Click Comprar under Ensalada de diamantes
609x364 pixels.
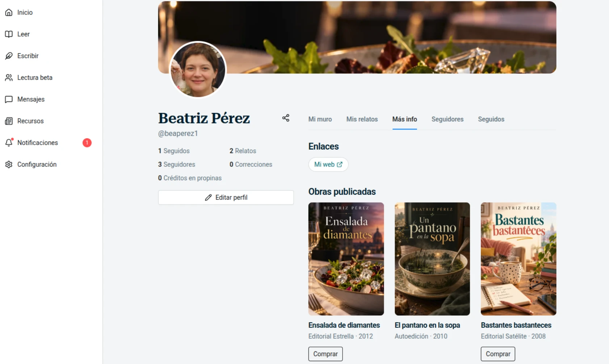click(325, 354)
